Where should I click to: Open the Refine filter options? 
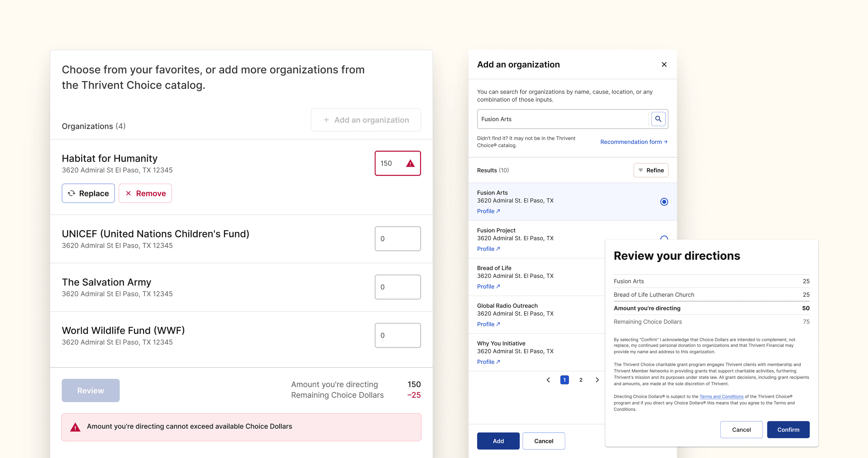tap(651, 170)
